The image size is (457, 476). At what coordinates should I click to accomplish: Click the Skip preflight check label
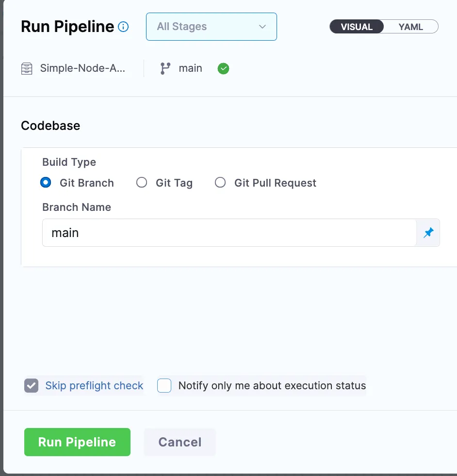click(94, 385)
